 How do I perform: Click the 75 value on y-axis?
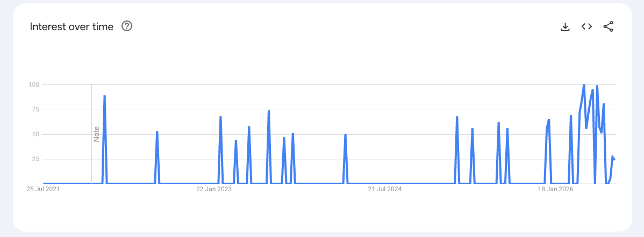tap(35, 109)
